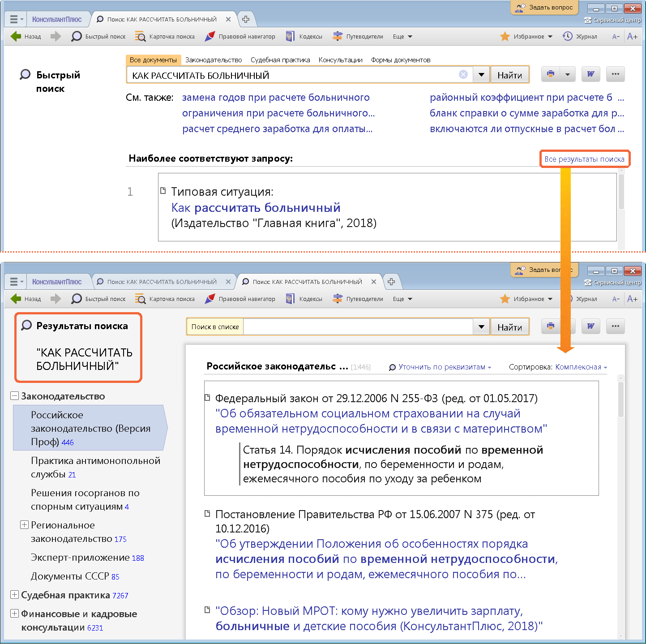Open Журнал in top window toolbar
The image size is (646, 644).
pos(580,36)
